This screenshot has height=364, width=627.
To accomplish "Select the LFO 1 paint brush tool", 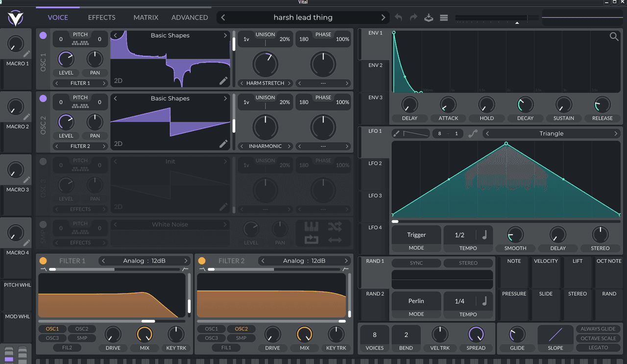I will [396, 133].
